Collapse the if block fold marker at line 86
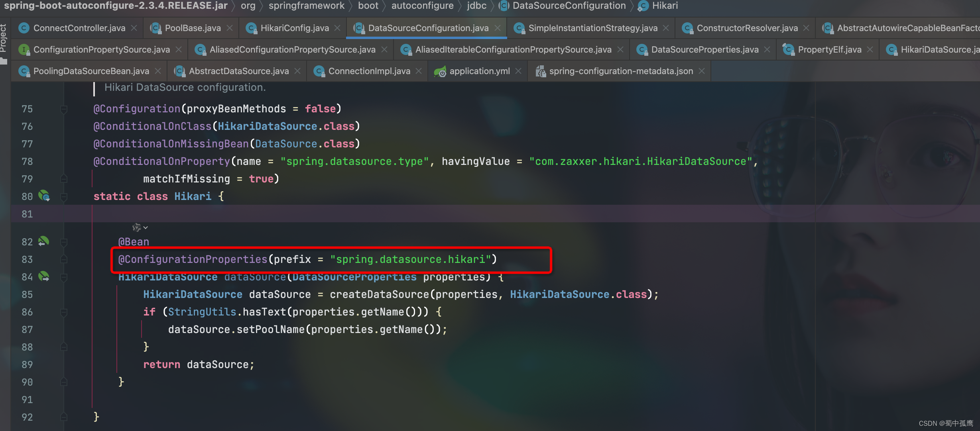 tap(64, 312)
